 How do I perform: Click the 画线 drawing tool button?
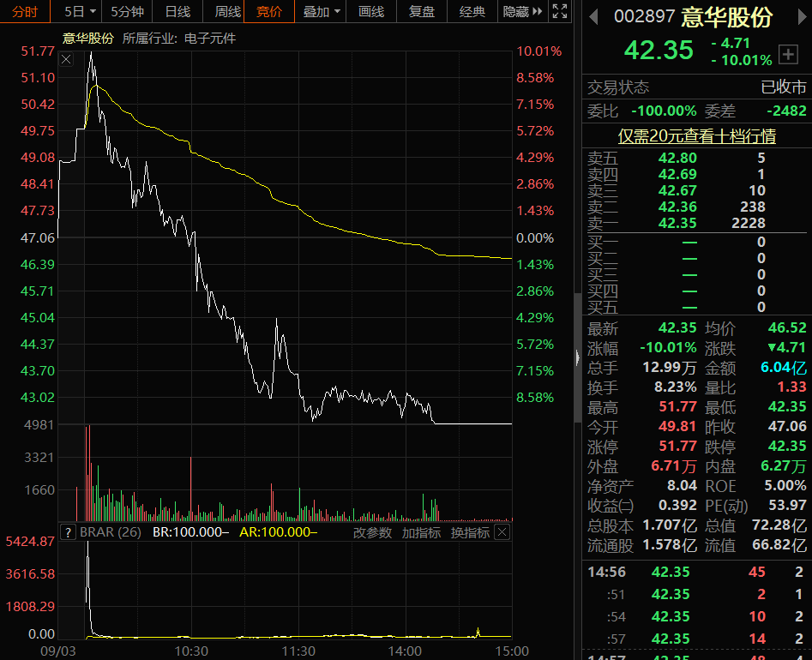point(371,11)
